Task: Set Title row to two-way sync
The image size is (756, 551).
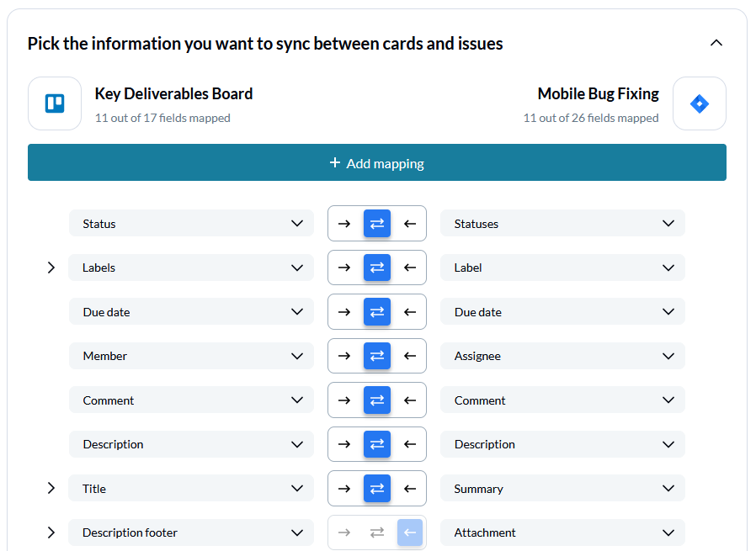Action: [377, 489]
